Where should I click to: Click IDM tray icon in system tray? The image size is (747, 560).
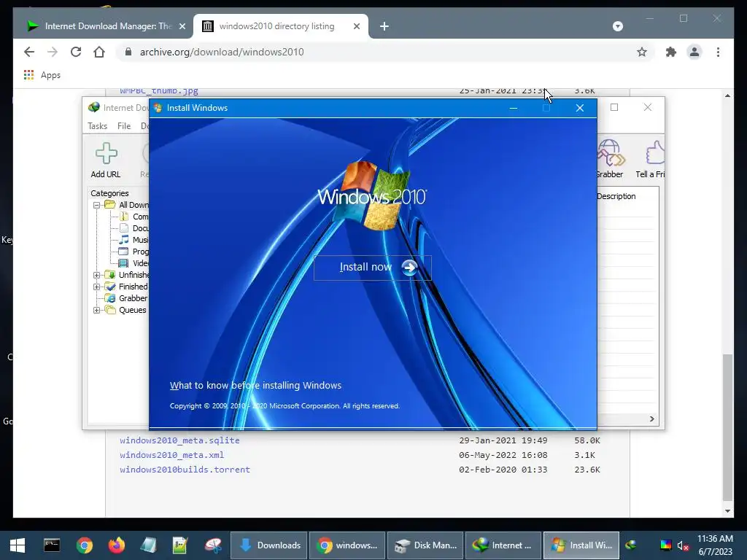pos(631,545)
